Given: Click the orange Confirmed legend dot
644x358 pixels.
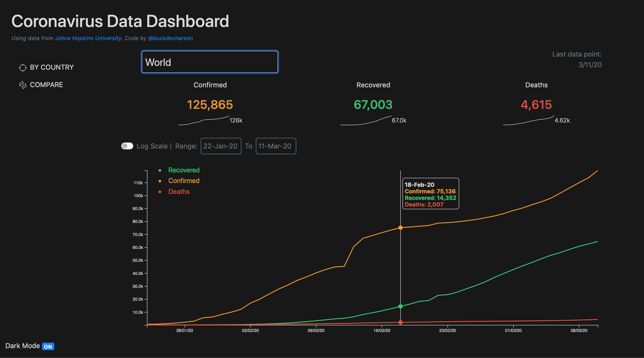Looking at the screenshot, I should [x=161, y=181].
